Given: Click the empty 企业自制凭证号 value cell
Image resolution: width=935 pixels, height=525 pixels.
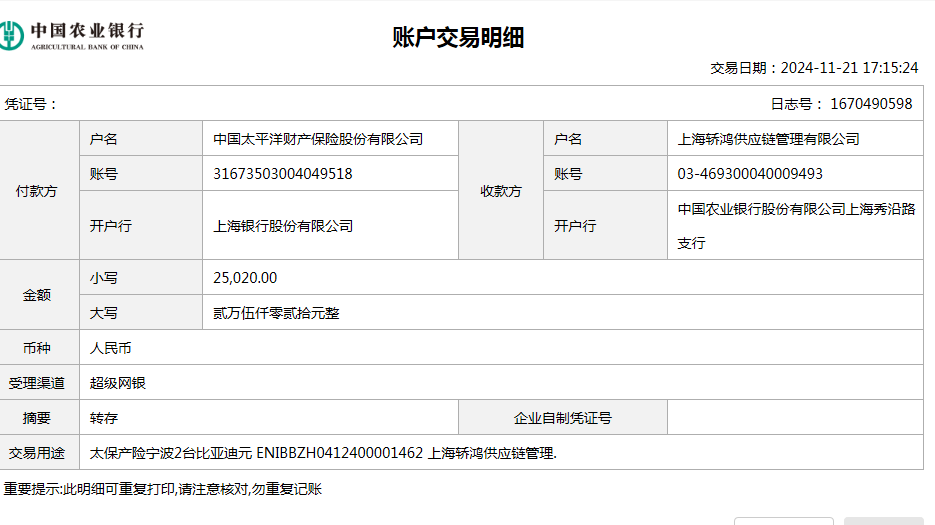Looking at the screenshot, I should tap(795, 418).
